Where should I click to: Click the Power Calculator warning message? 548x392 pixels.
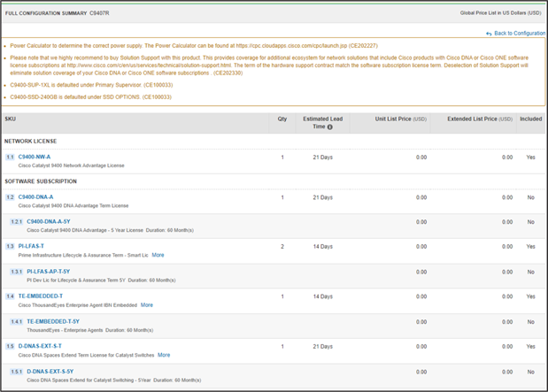[194, 46]
